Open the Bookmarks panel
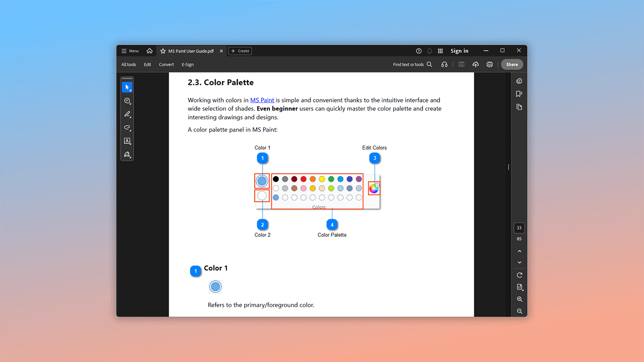This screenshot has height=362, width=644. (519, 94)
